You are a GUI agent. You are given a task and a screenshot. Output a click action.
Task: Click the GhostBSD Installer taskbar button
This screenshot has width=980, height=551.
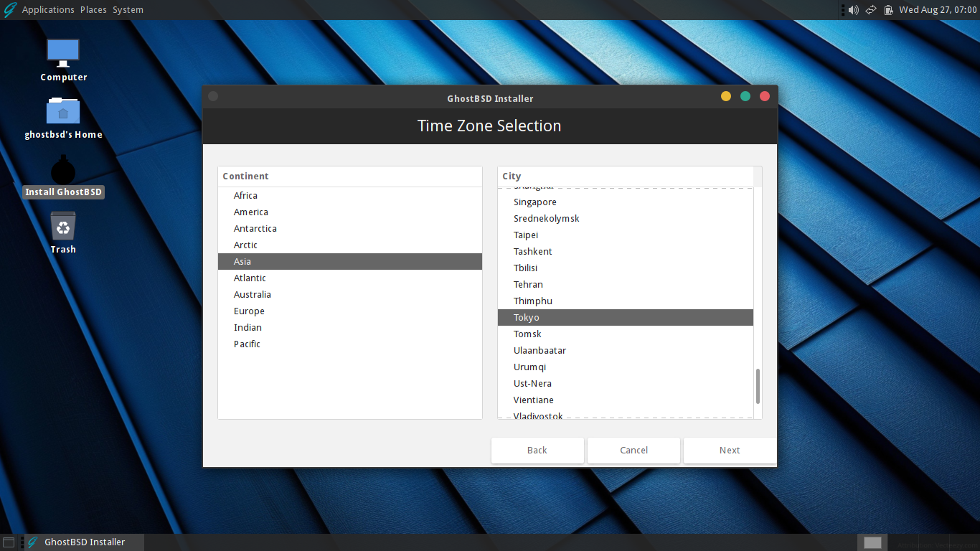[x=83, y=542]
